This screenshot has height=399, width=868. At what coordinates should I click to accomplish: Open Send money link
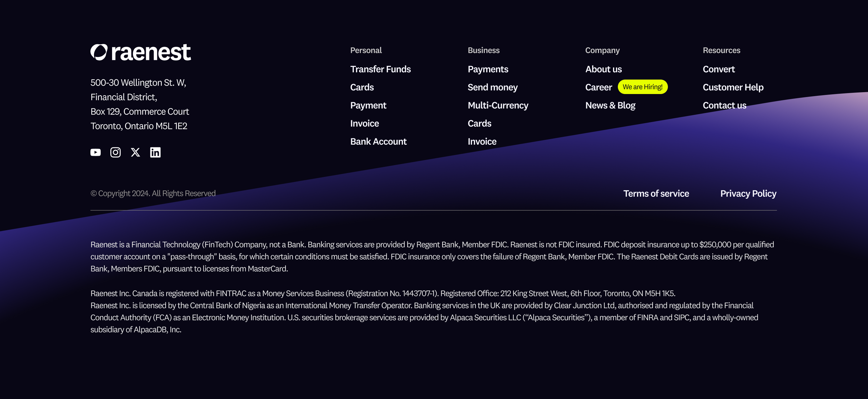(492, 87)
